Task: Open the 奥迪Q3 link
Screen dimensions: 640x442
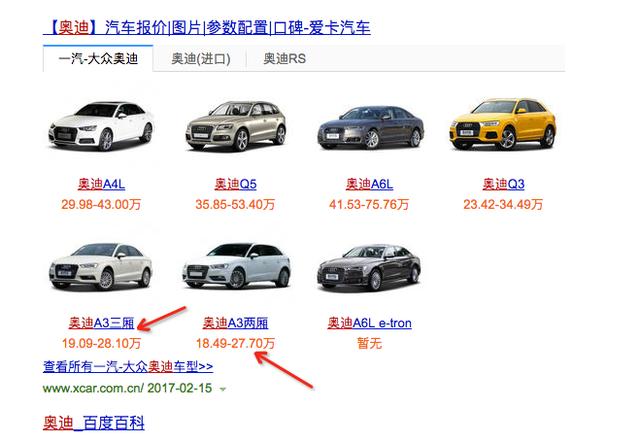Action: [x=503, y=184]
